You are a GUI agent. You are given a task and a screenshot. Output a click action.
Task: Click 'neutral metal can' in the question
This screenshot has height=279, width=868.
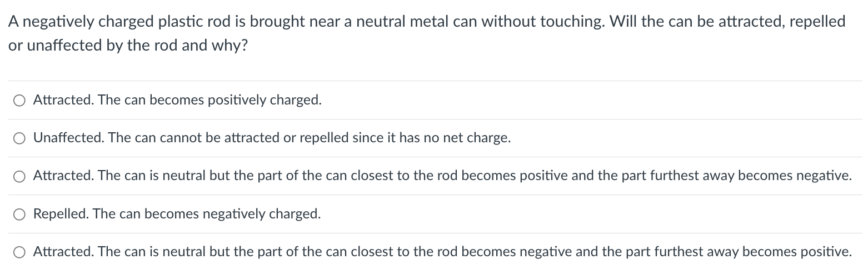417,22
